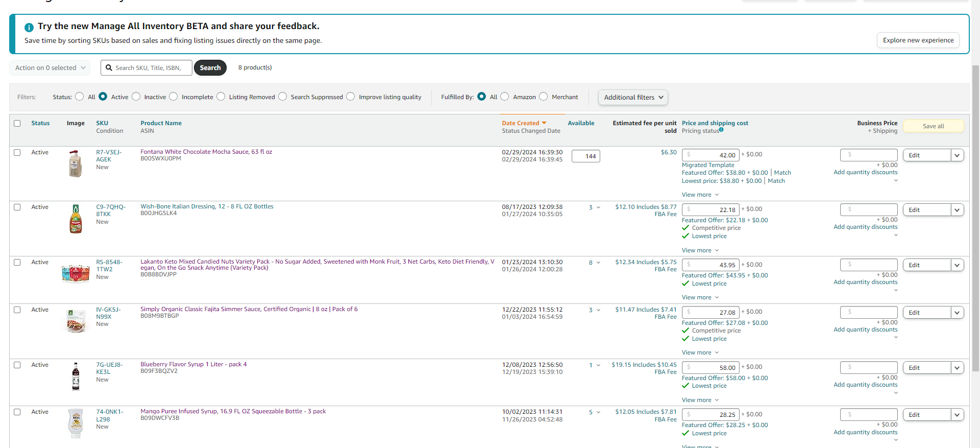
Task: Tick the checkbox for Wish-Bone Italian Dressing row
Action: point(17,207)
